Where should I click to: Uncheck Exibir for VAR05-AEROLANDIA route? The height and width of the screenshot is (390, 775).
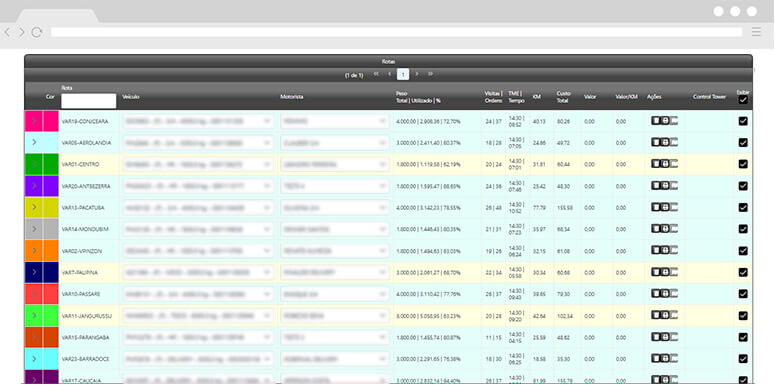743,142
